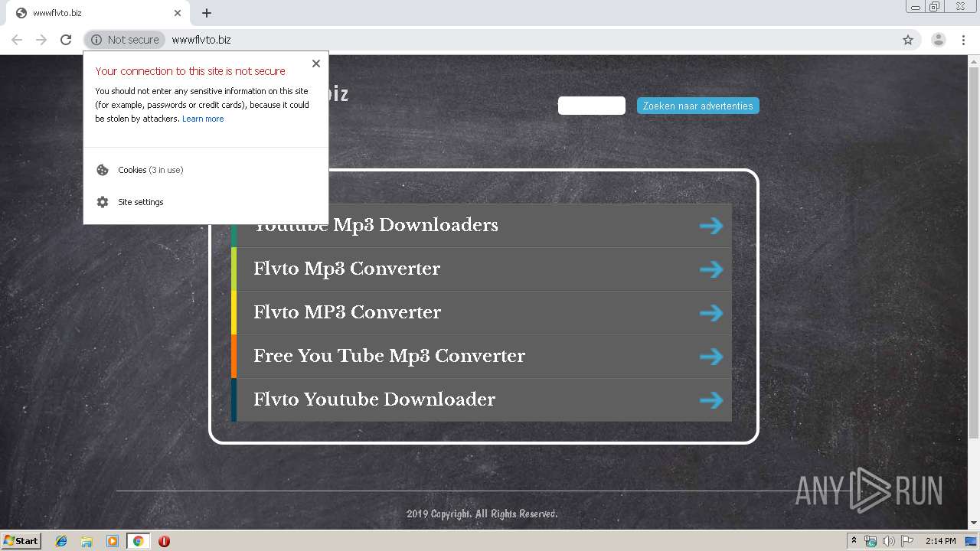
Task: Reload the page with the refresh icon
Action: (66, 40)
